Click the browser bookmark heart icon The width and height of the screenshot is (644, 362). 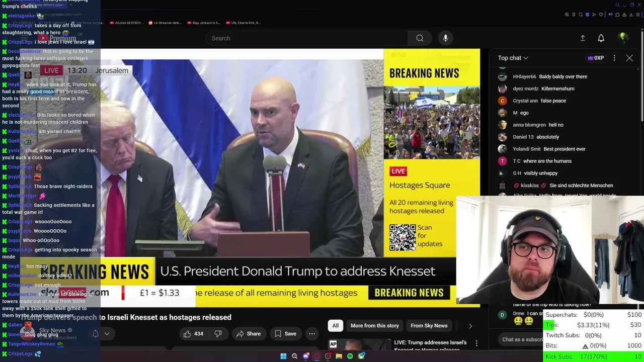(x=601, y=15)
